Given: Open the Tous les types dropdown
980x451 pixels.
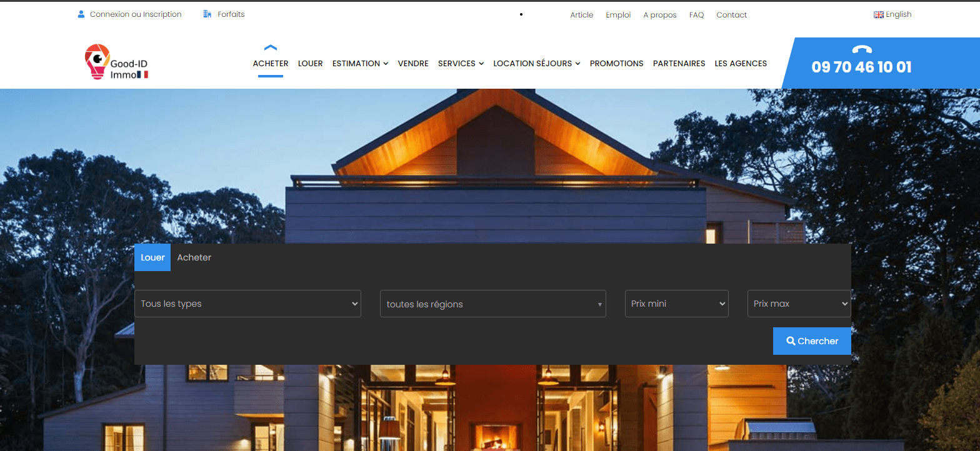Looking at the screenshot, I should pos(247,304).
